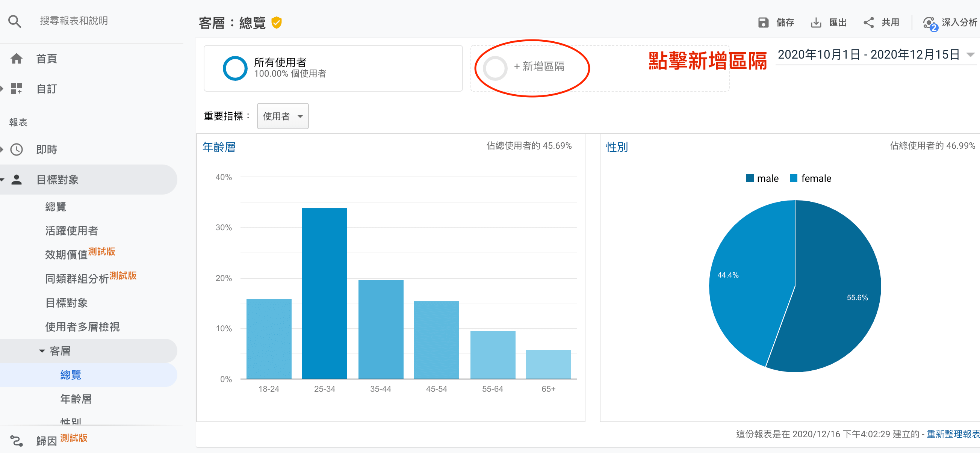Click the insights (深入分析) icon
Viewport: 980px width, 453px height.
(x=930, y=24)
